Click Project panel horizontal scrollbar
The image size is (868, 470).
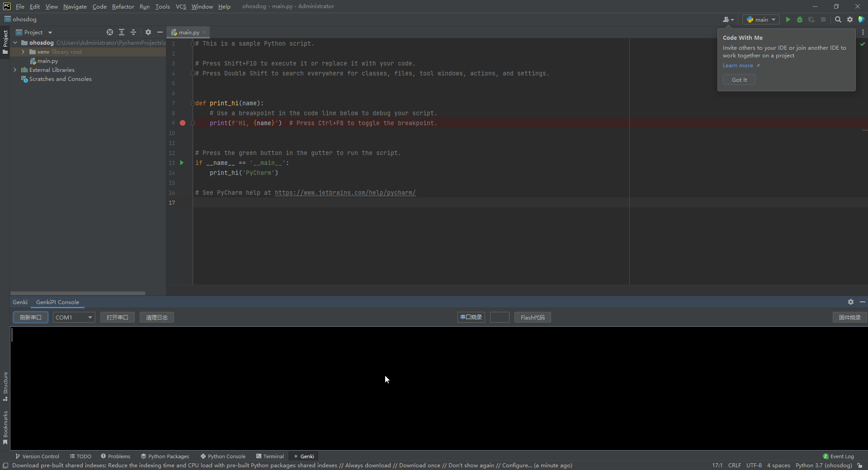pos(78,293)
